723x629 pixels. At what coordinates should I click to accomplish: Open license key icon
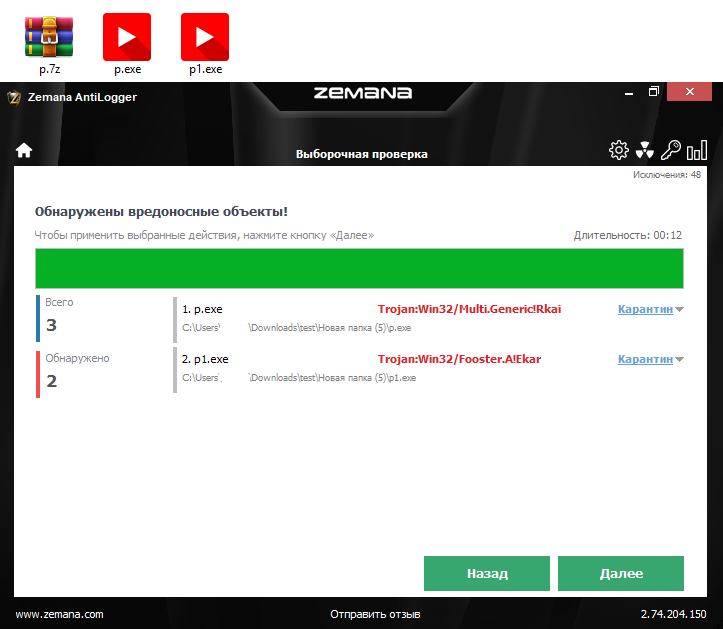pyautogui.click(x=670, y=150)
